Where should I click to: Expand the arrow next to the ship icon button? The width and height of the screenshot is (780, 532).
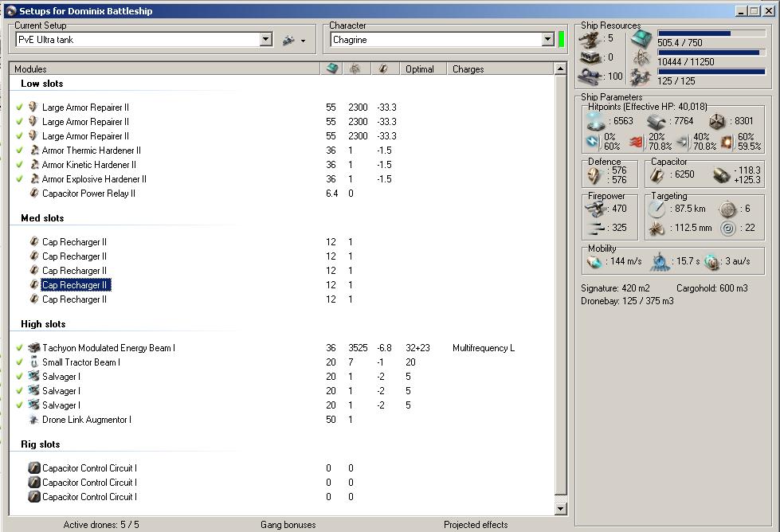click(x=303, y=41)
